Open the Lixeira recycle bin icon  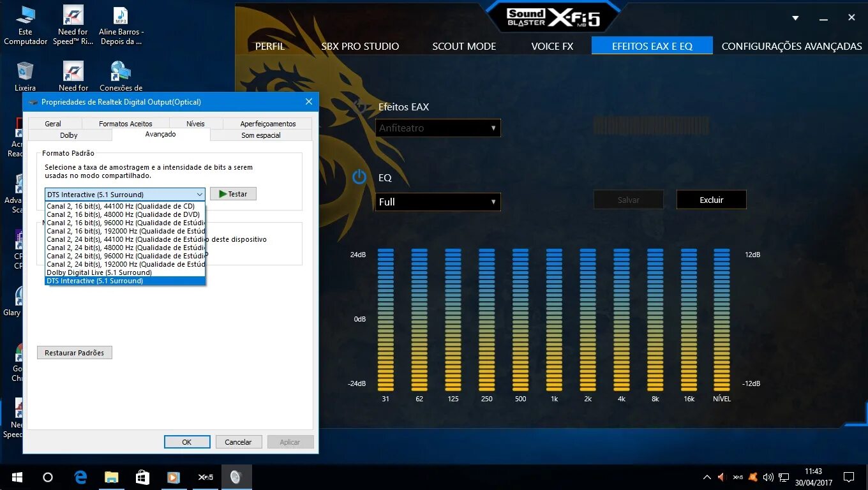coord(25,77)
